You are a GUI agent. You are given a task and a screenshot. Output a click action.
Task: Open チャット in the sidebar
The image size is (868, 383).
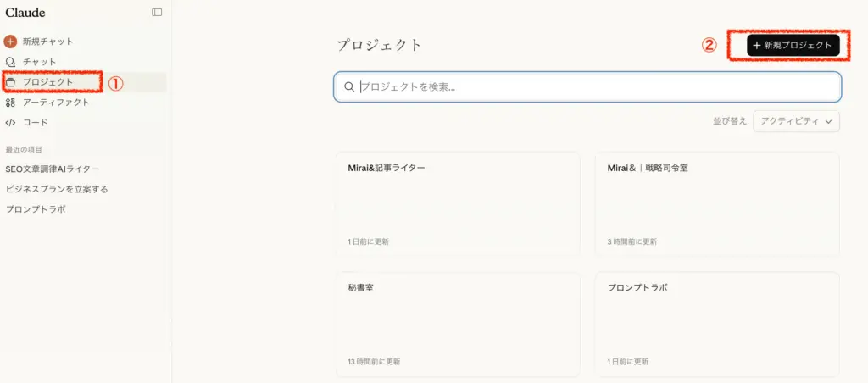point(39,62)
